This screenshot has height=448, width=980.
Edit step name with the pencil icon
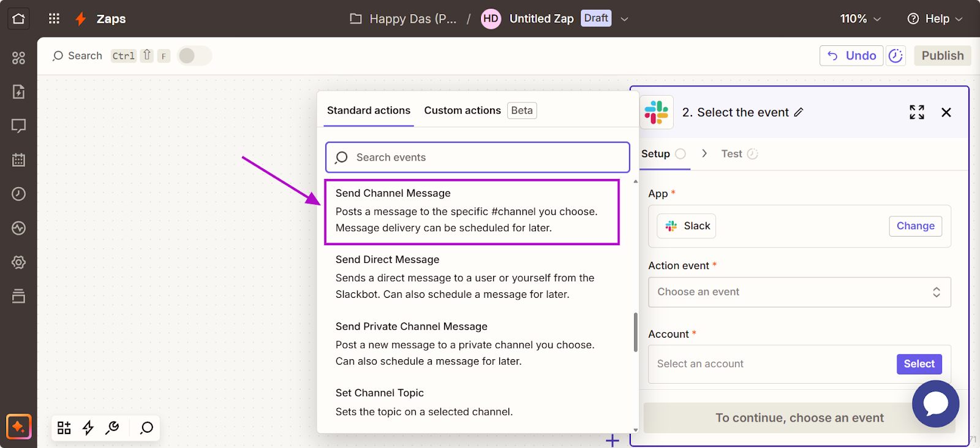point(799,112)
